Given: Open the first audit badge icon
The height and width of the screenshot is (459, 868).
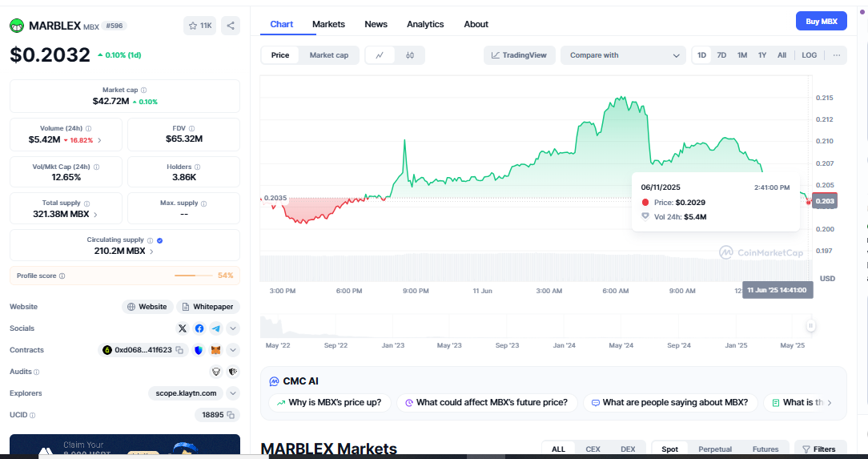Looking at the screenshot, I should 216,372.
